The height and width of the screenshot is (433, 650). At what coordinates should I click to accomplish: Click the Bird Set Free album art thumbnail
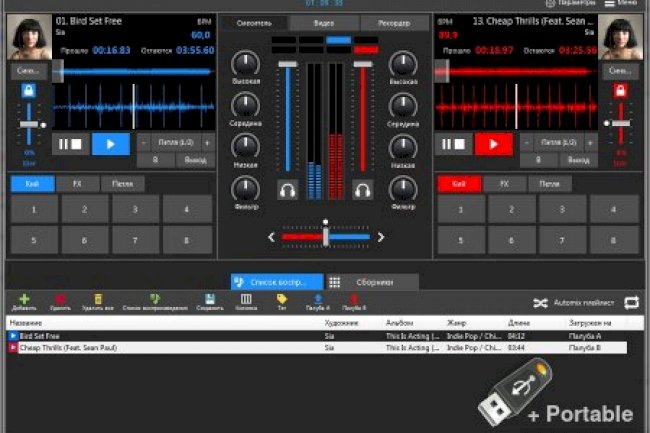(x=29, y=37)
